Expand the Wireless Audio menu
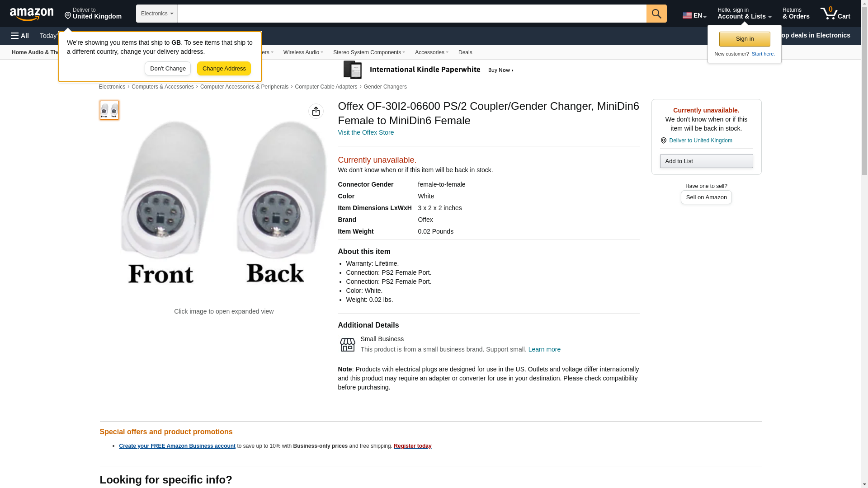Screen dimensions: 868x488 coord(303,52)
